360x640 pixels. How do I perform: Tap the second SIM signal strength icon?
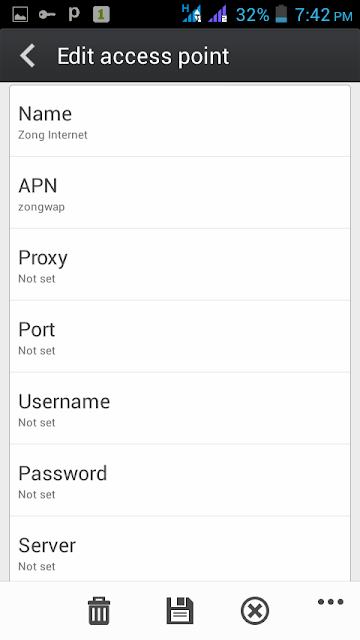218,14
